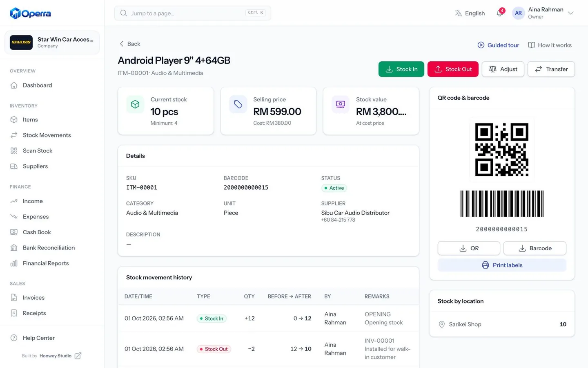This screenshot has width=588, height=368.
Task: Open Expenses page
Action: point(52,217)
